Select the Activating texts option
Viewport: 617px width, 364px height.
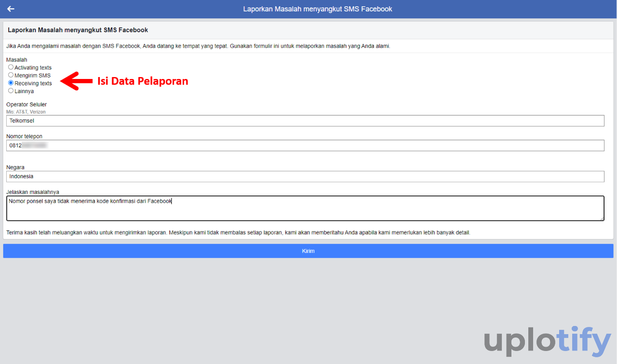click(x=11, y=67)
